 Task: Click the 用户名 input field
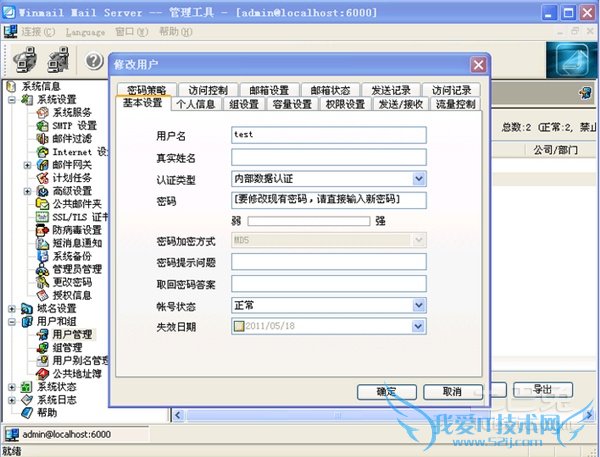click(329, 135)
